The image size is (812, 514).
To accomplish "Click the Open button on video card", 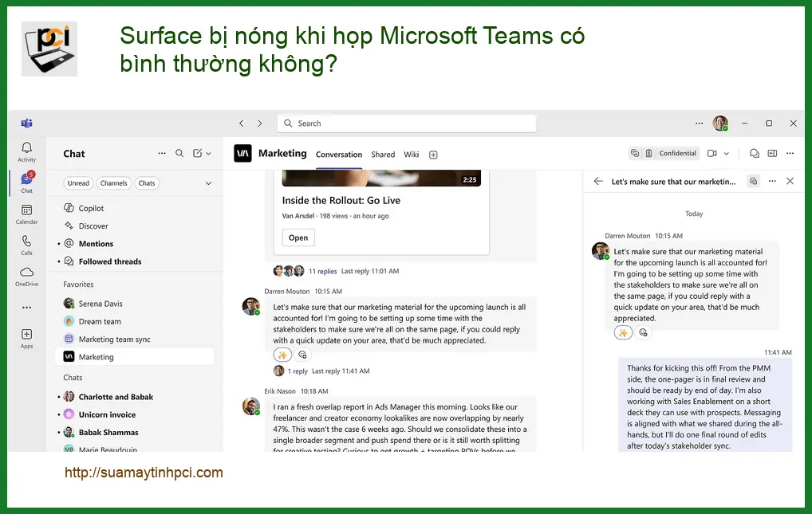I will pyautogui.click(x=298, y=237).
